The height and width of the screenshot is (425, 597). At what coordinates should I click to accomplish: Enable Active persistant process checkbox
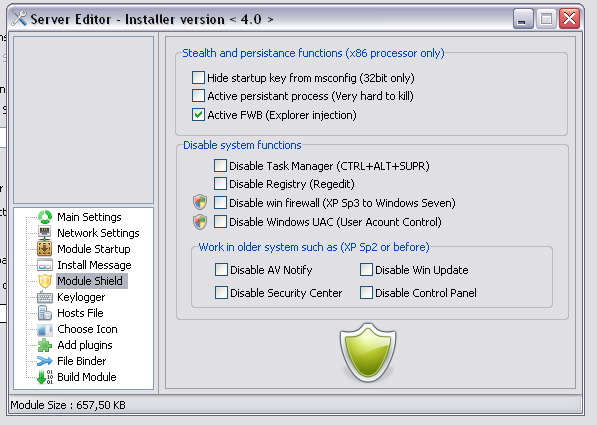(198, 96)
